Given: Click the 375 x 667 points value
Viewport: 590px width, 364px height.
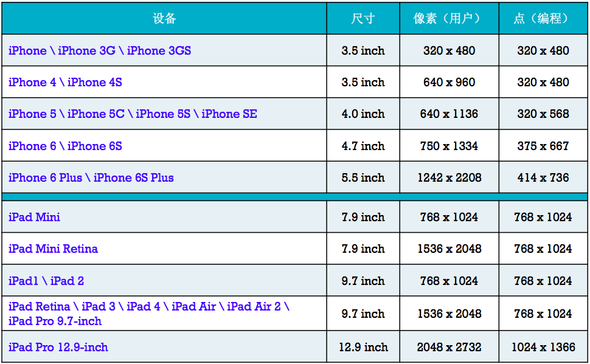Looking at the screenshot, I should coord(543,146).
